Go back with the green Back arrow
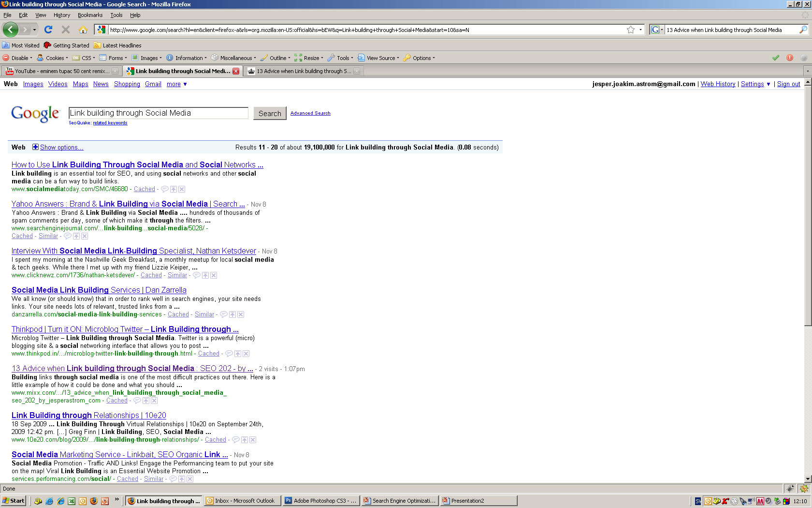This screenshot has width=812, height=508. pyautogui.click(x=11, y=30)
